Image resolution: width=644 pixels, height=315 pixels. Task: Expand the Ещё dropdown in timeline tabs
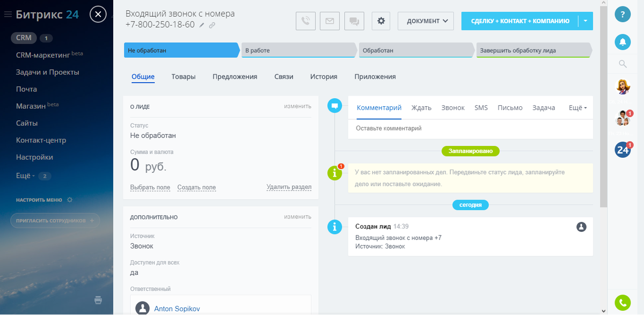[x=577, y=108]
